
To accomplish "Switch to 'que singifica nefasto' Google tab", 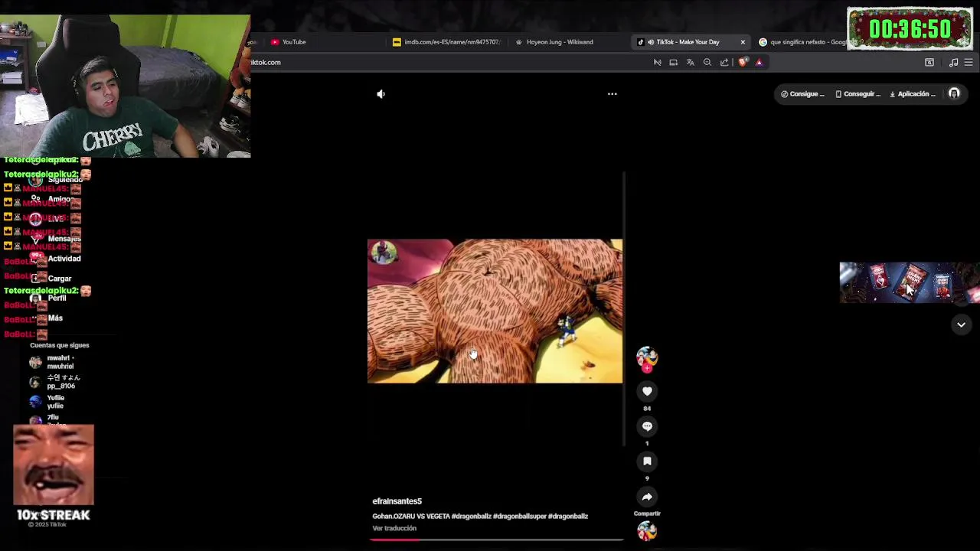I will pyautogui.click(x=802, y=42).
